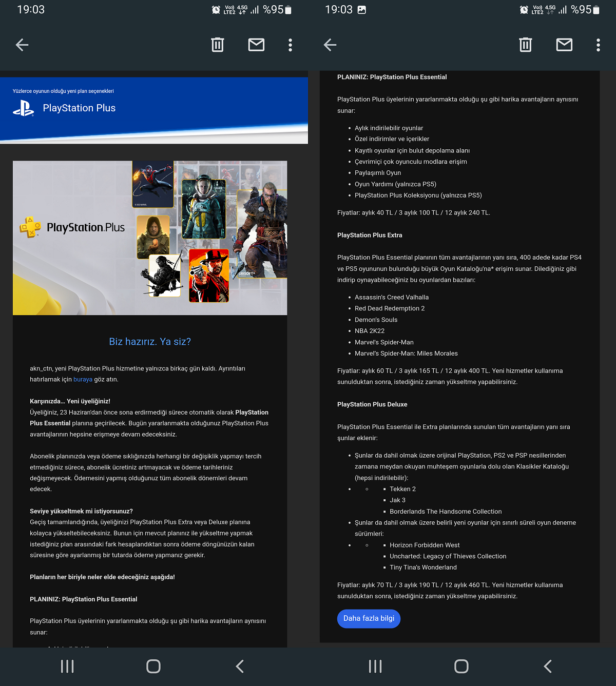This screenshot has width=616, height=686.
Task: Delete email with left screen's trash icon
Action: point(218,45)
